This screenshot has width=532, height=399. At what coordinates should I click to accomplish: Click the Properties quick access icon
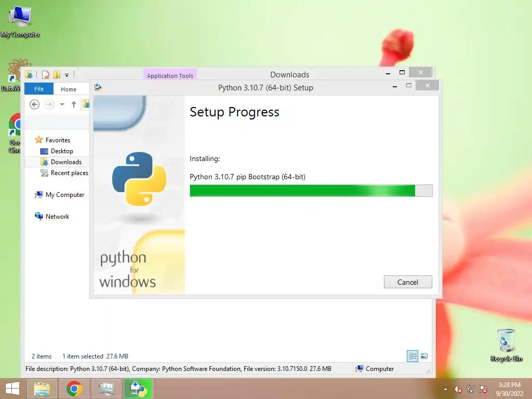point(46,74)
